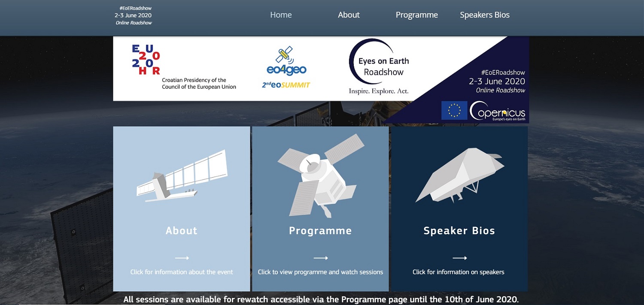The height and width of the screenshot is (305, 644).
Task: Click the arrow on the About card
Action: tap(182, 258)
